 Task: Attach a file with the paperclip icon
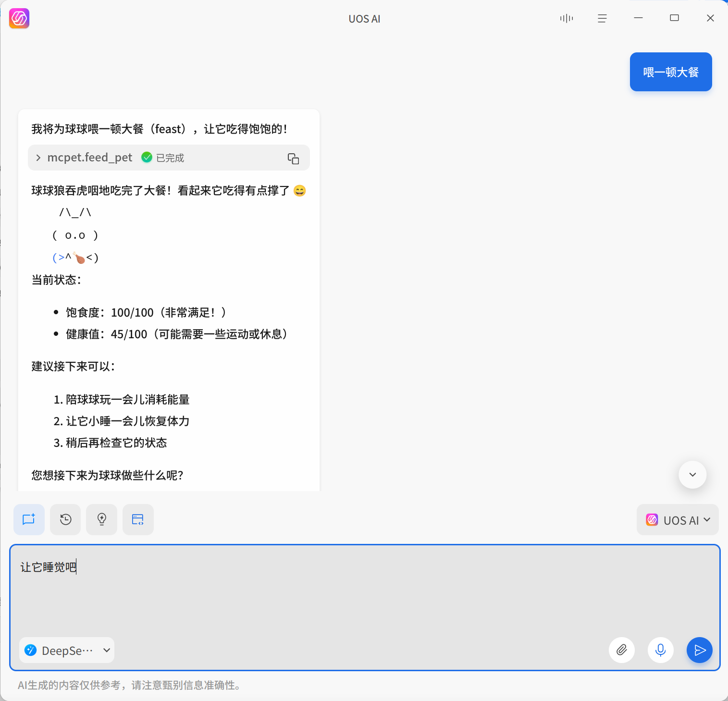pyautogui.click(x=622, y=650)
